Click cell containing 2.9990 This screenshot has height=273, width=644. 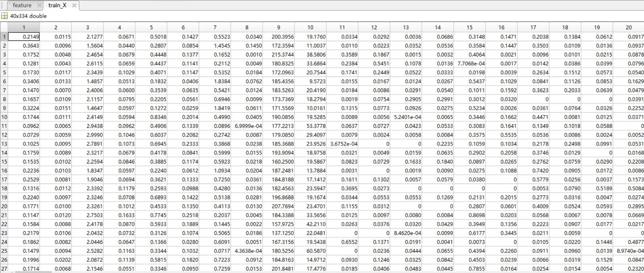88,135
